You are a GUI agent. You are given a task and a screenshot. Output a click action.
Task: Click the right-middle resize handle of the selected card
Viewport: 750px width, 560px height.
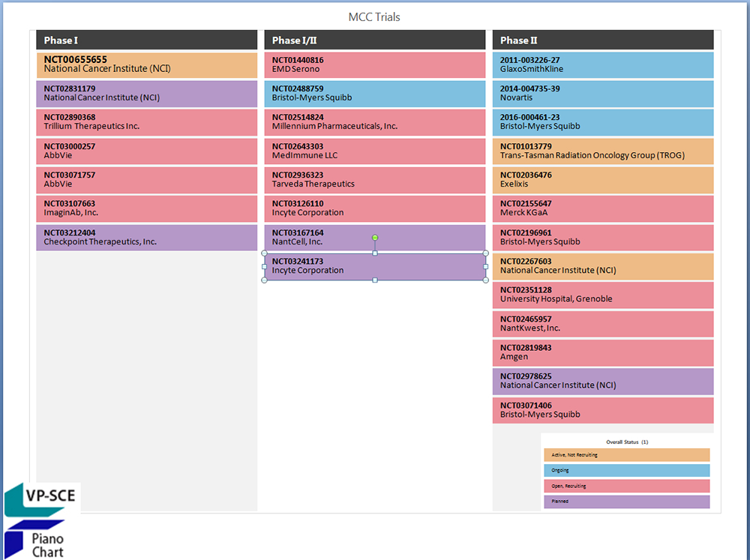[486, 267]
